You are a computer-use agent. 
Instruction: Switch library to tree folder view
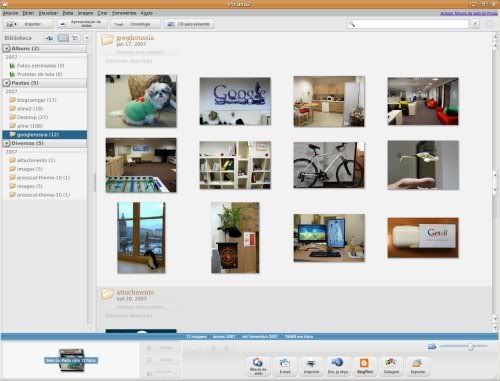[x=75, y=38]
